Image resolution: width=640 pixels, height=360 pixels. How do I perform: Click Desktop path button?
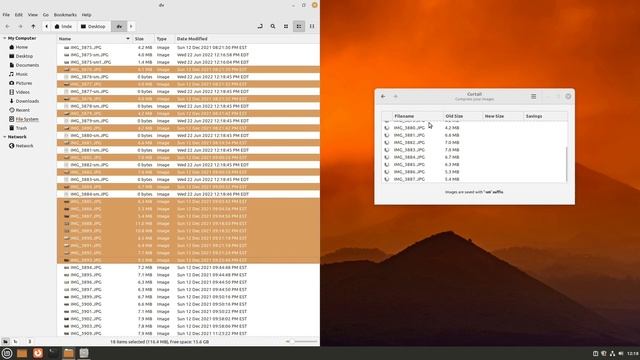click(93, 26)
